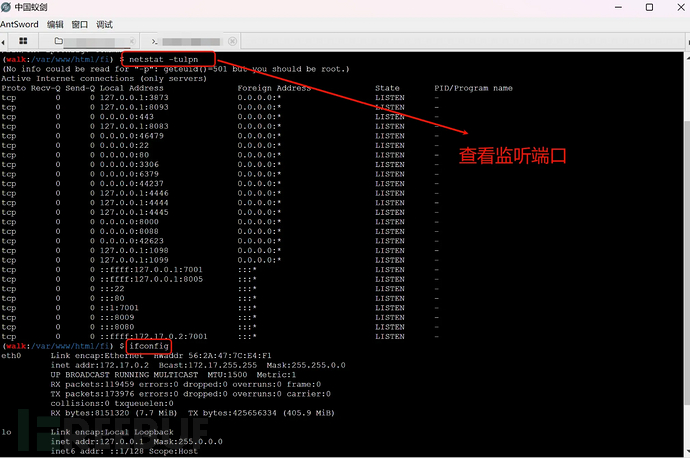Viewport: 690px width, 458px height.
Task: Open the home grid tab icon
Action: click(x=23, y=41)
